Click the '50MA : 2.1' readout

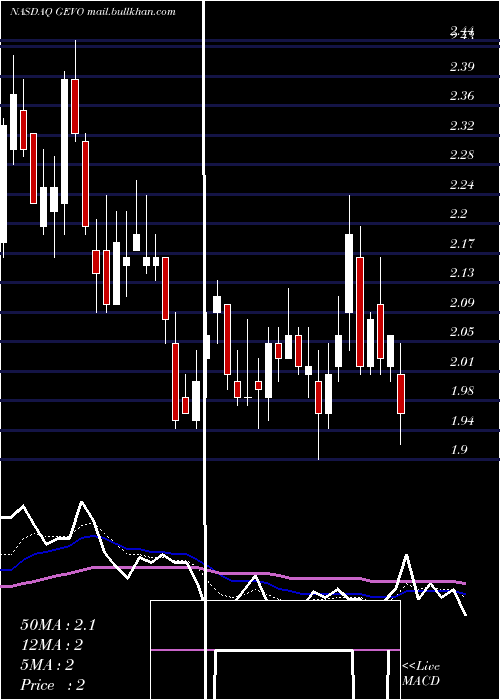pos(58,625)
